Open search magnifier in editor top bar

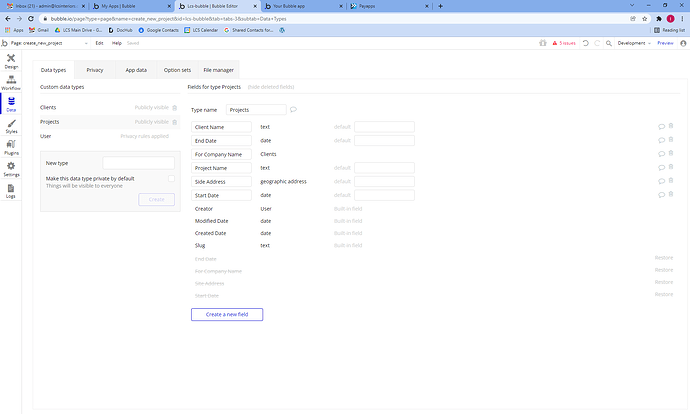click(x=609, y=43)
